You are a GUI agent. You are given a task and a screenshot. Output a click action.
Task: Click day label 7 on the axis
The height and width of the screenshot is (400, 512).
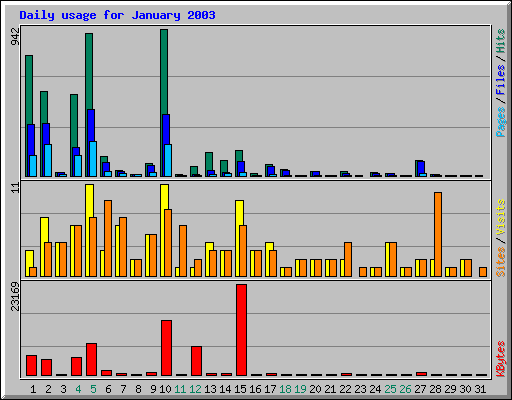click(x=123, y=389)
